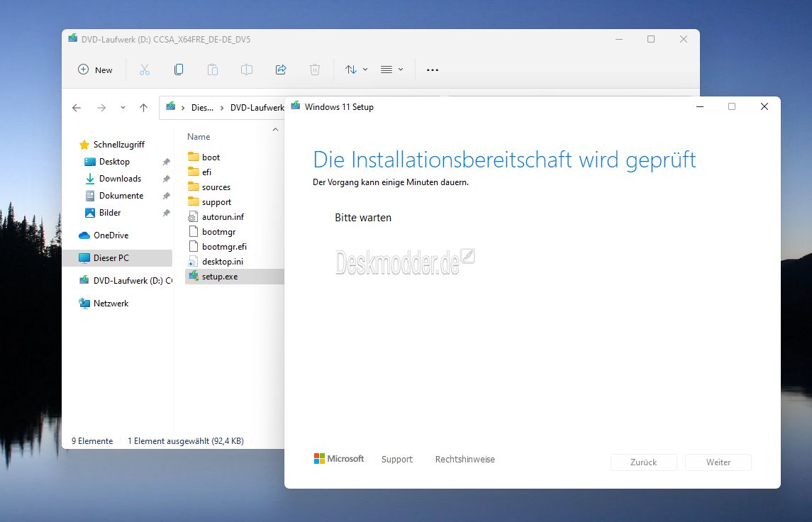
Task: Click the autorun.inf gear file icon
Action: pos(193,217)
